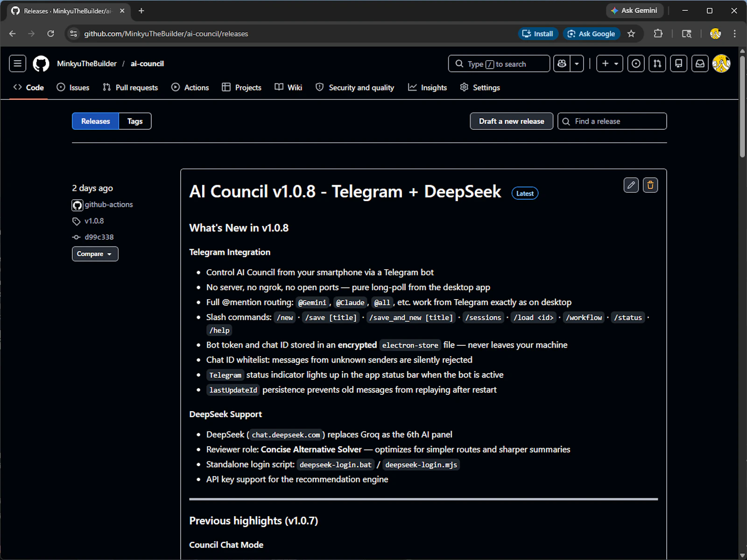Close the Releases browser tab
The height and width of the screenshot is (560, 747).
122,11
